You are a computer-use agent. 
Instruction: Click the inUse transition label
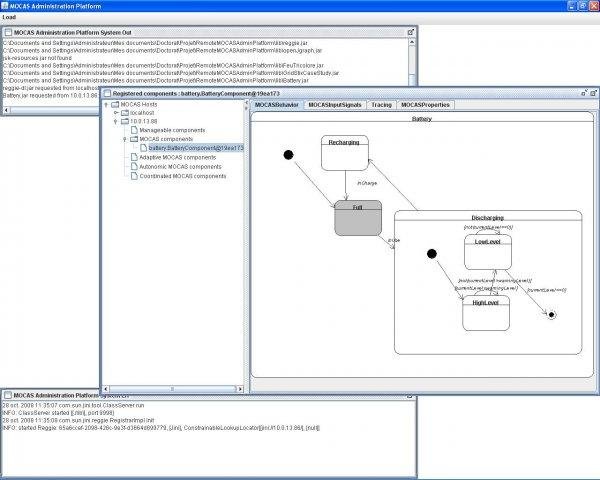[x=394, y=240]
